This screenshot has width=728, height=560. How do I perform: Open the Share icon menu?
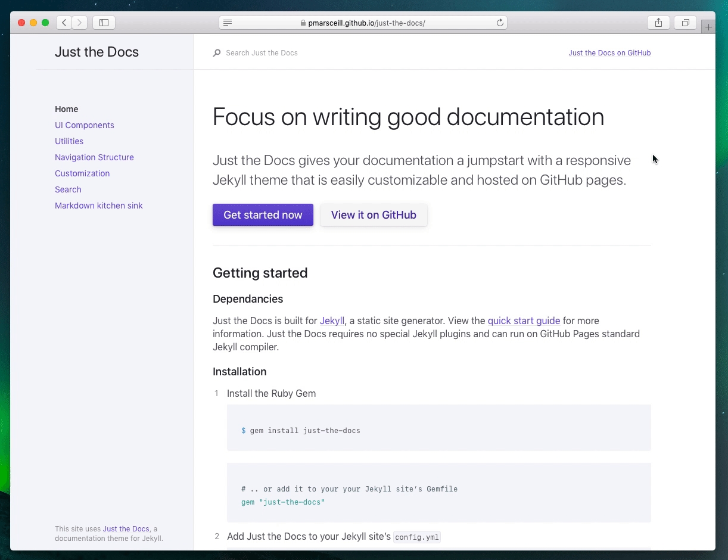click(x=658, y=23)
